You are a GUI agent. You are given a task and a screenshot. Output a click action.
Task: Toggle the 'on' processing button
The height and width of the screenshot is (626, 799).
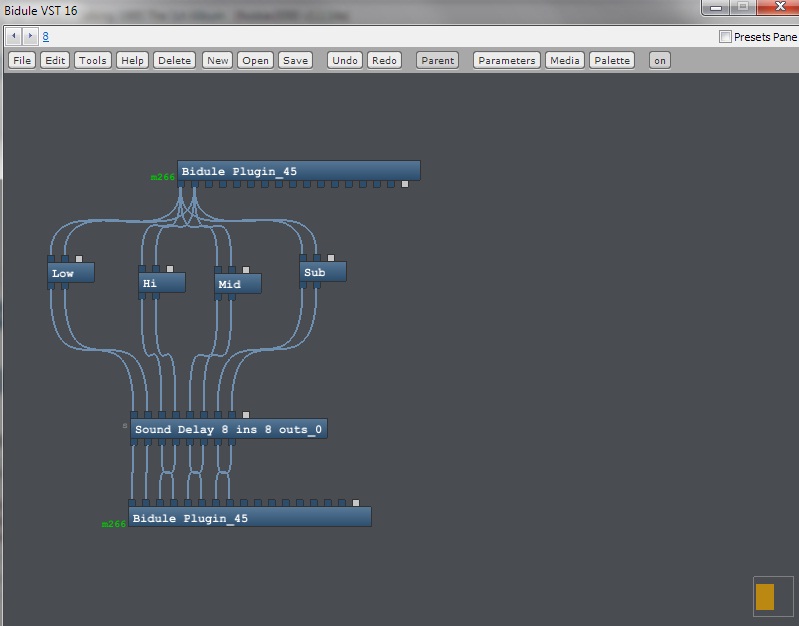(660, 60)
